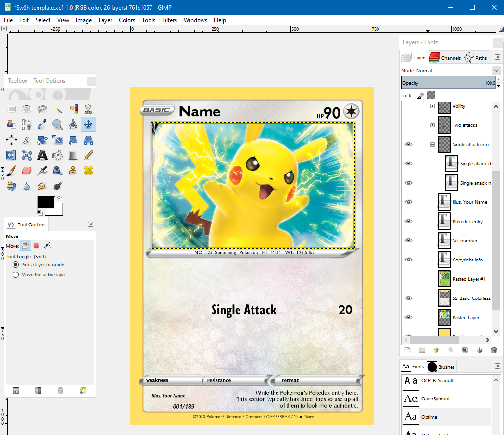The height and width of the screenshot is (435, 504).
Task: Activate the Crop tool
Action: click(x=26, y=139)
